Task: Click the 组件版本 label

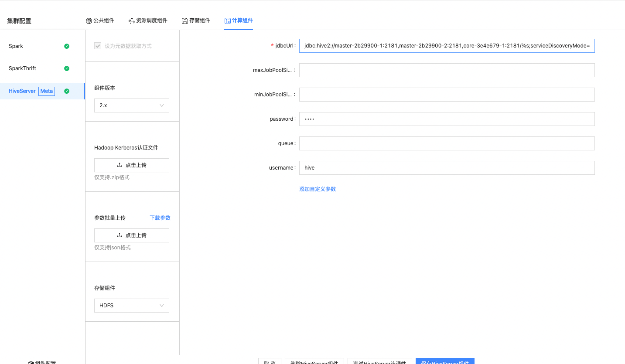Action: point(105,88)
